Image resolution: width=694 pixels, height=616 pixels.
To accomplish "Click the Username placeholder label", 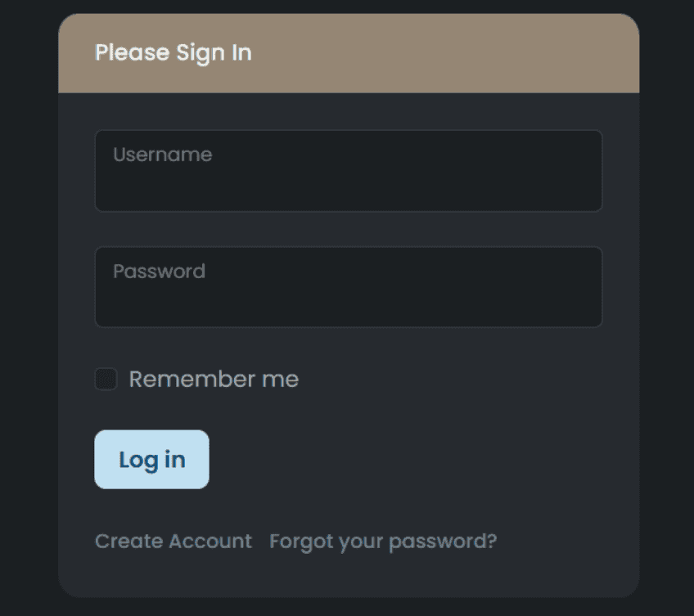I will (163, 155).
